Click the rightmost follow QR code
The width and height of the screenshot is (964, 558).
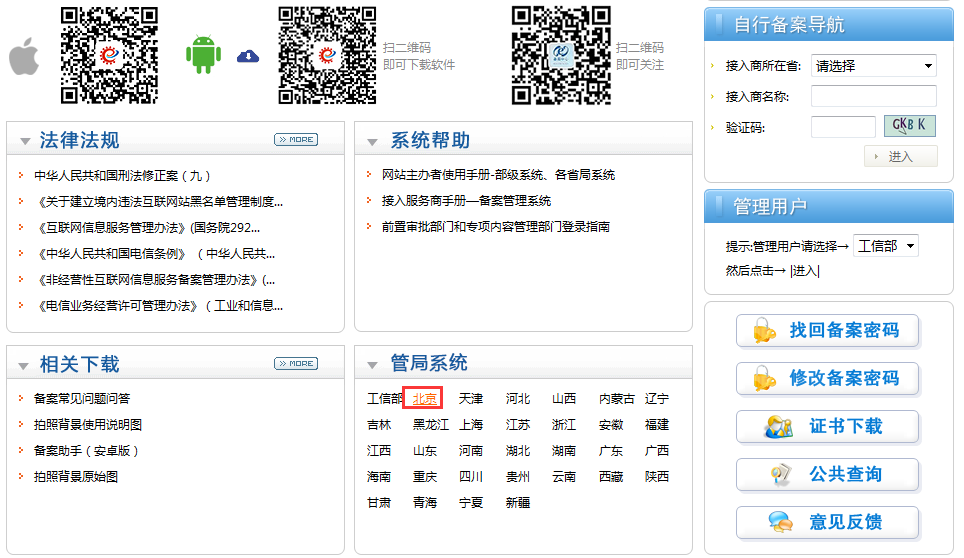pos(561,55)
